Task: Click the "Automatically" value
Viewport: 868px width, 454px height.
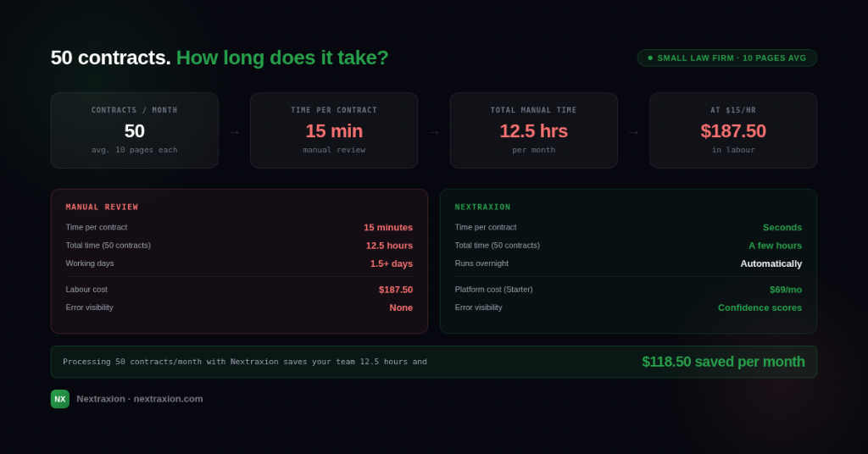Action: [x=771, y=263]
